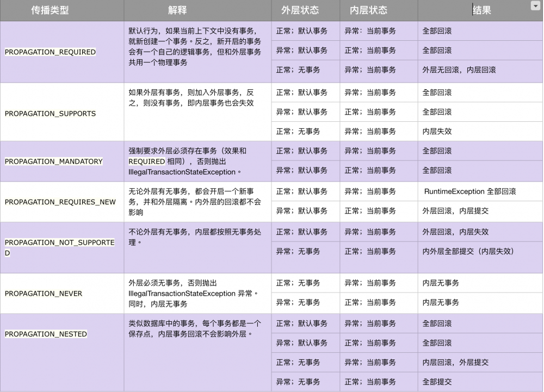Select the 外层无回滚，内层回滚 result cell
This screenshot has width=544, height=392.
pos(480,70)
